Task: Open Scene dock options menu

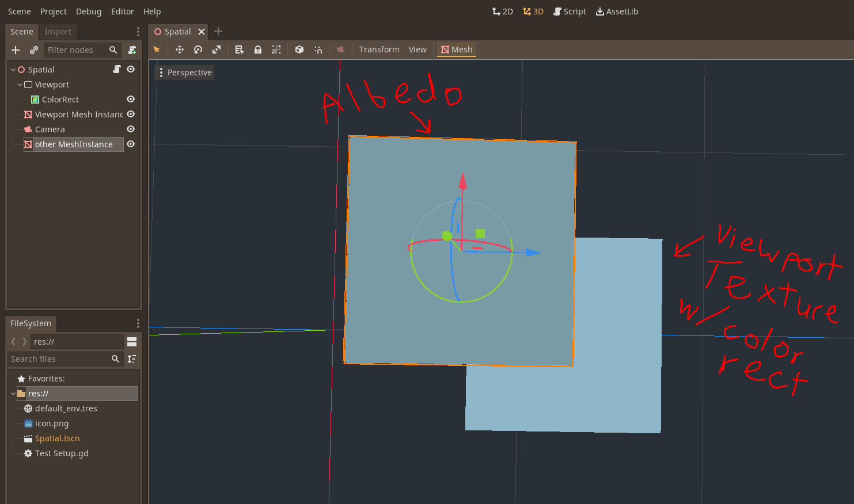Action: 138,32
